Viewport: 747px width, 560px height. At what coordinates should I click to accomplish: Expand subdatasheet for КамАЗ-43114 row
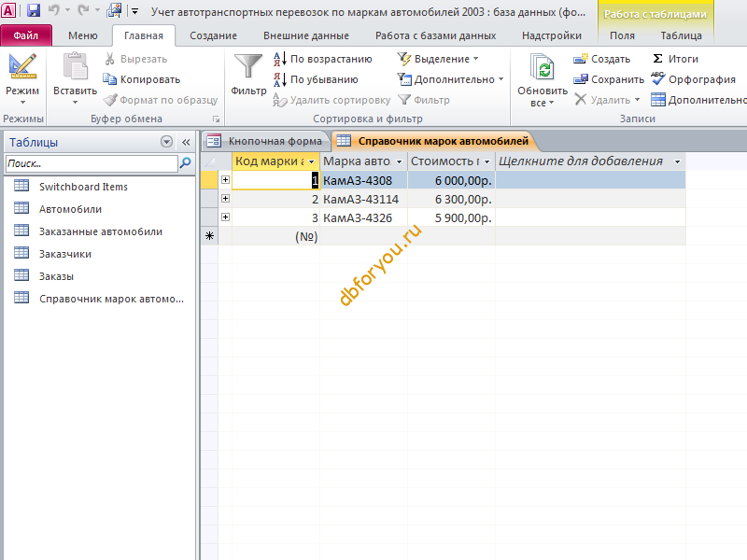coord(225,198)
